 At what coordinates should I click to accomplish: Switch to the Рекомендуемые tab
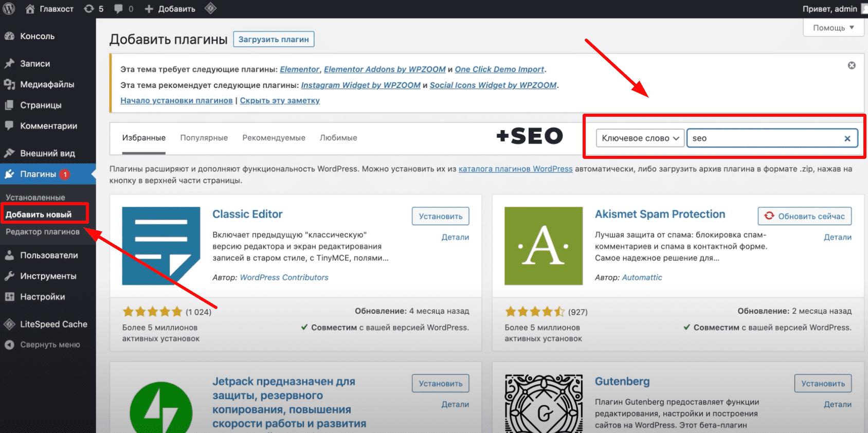[274, 138]
